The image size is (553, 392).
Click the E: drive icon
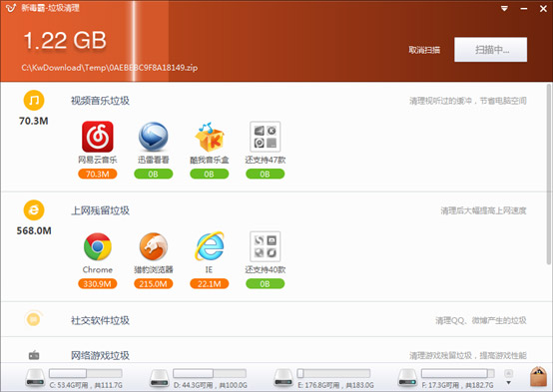click(283, 378)
